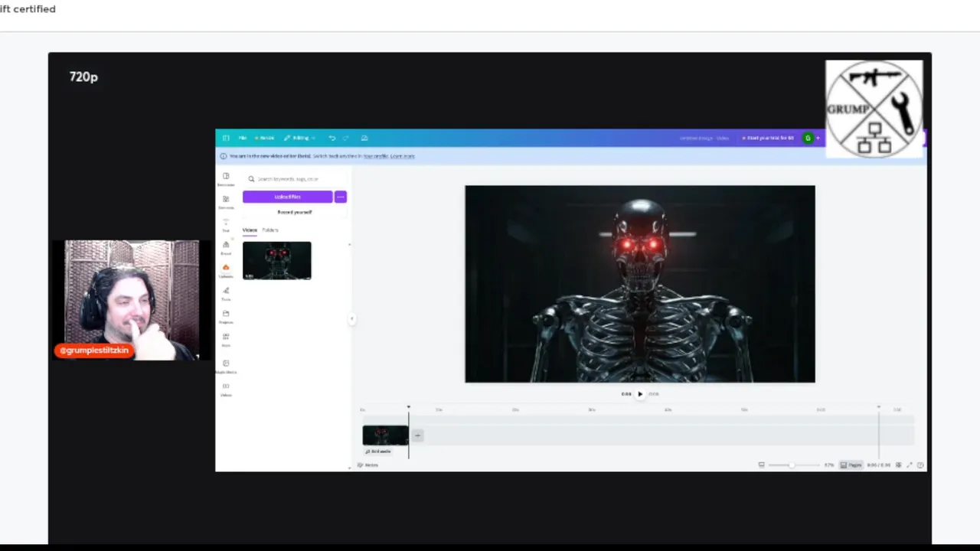Viewport: 980px width, 551px height.
Task: Click the Add audio label under the clip
Action: point(378,452)
